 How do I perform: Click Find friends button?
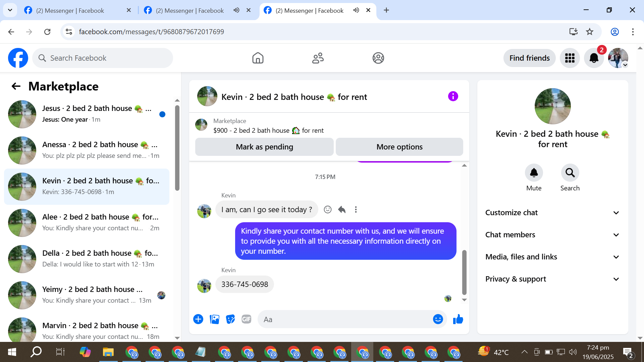[x=529, y=58]
